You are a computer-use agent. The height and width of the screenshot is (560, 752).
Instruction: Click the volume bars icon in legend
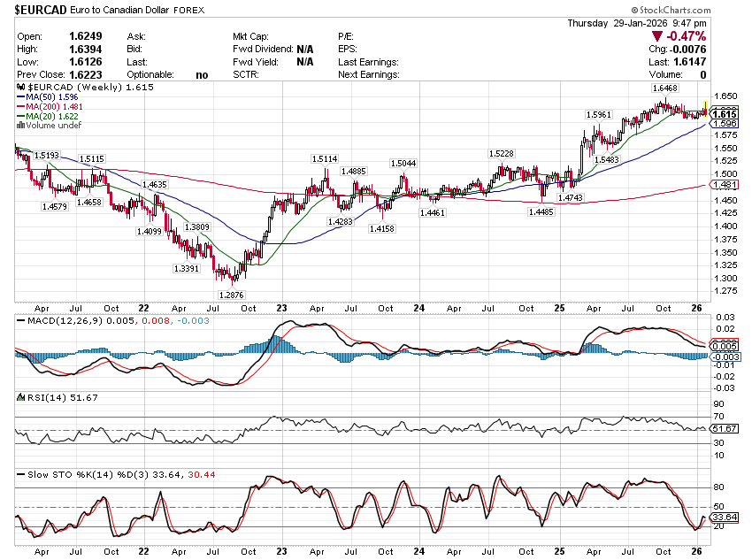(x=21, y=126)
